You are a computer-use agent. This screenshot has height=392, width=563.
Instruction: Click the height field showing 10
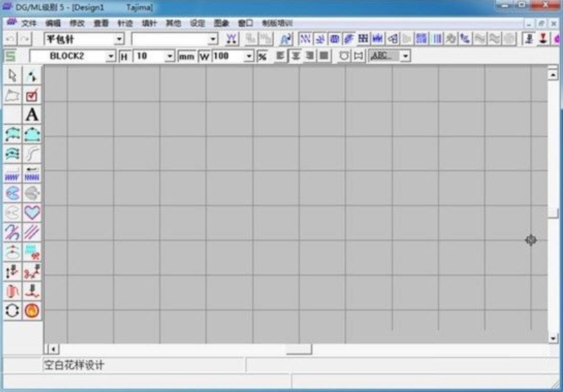149,56
